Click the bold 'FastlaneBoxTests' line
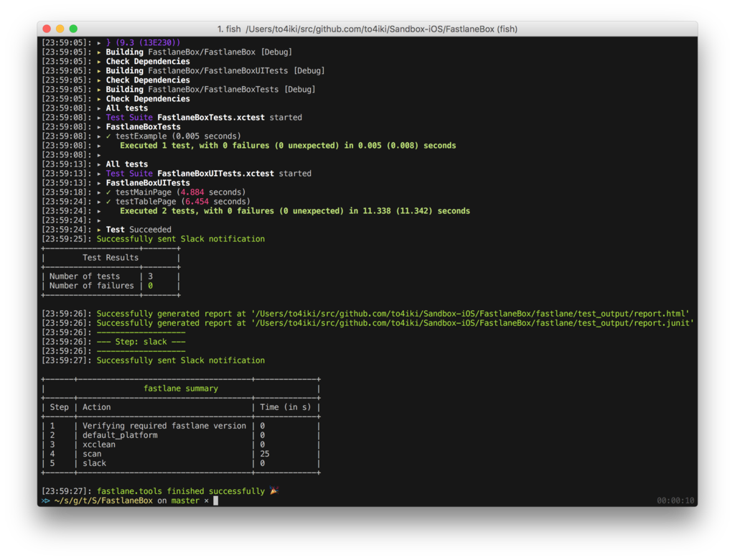 coord(143,126)
